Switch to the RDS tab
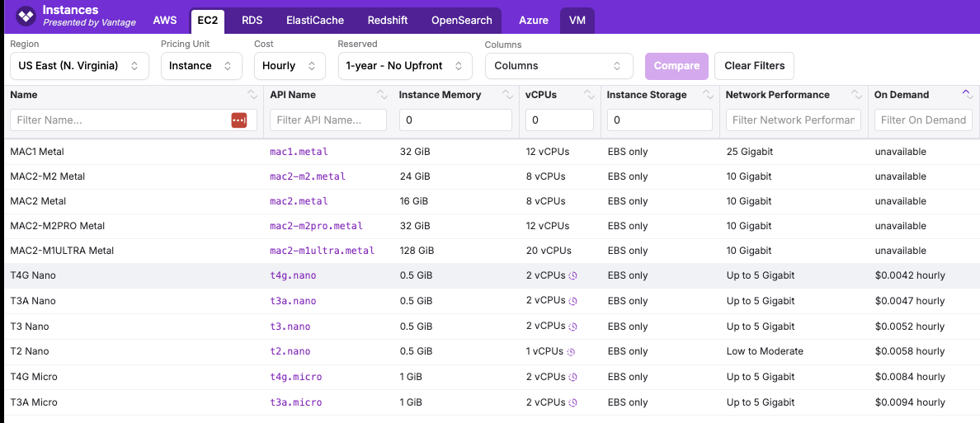This screenshot has width=980, height=423. tap(252, 20)
